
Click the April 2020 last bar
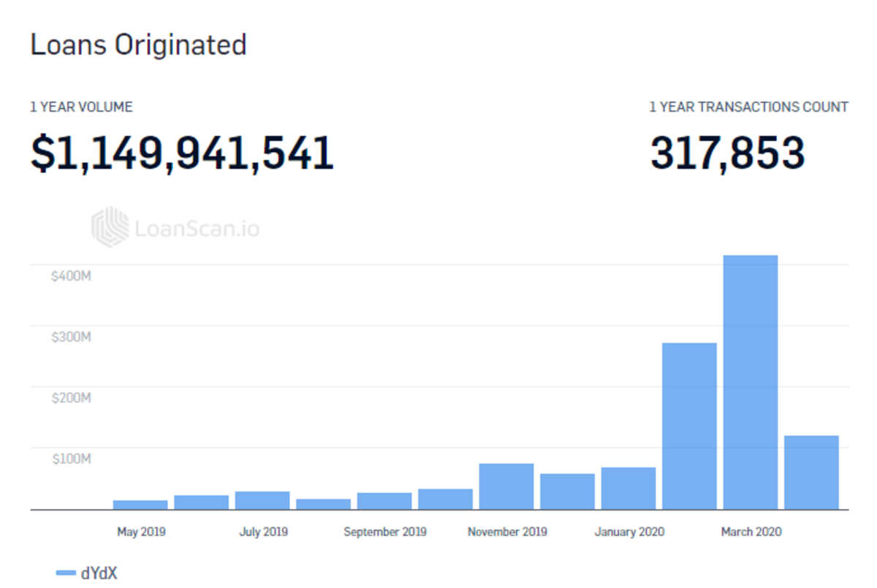tap(811, 472)
